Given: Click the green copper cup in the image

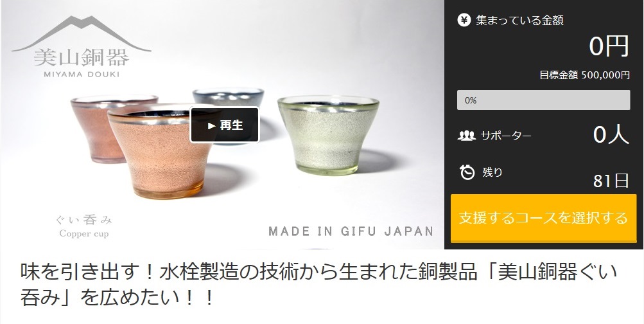Looking at the screenshot, I should pos(328,134).
